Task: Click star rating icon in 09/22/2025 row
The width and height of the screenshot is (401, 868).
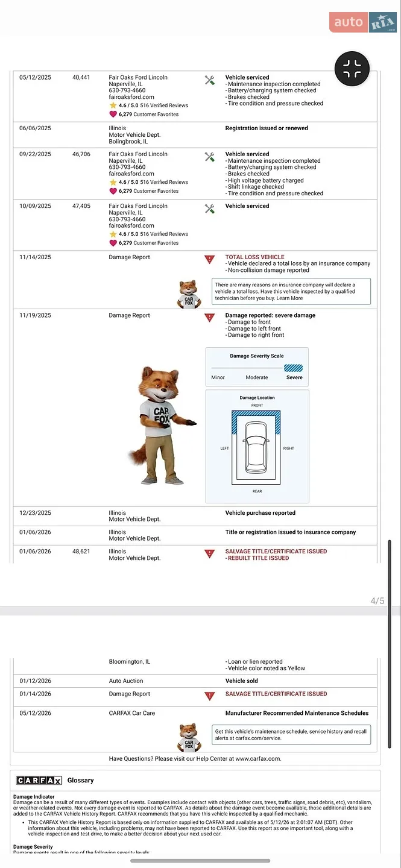Action: pyautogui.click(x=113, y=182)
